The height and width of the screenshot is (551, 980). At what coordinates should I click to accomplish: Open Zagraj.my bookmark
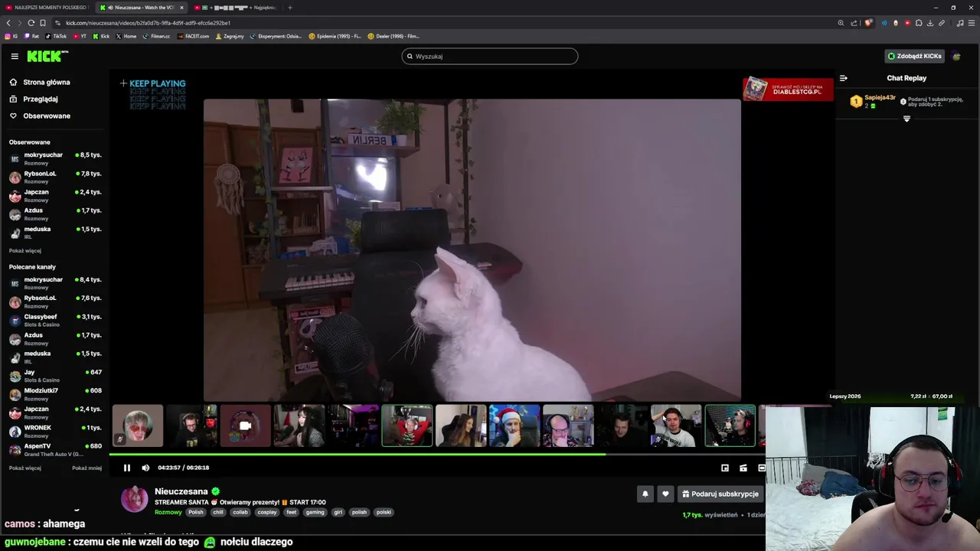click(230, 36)
